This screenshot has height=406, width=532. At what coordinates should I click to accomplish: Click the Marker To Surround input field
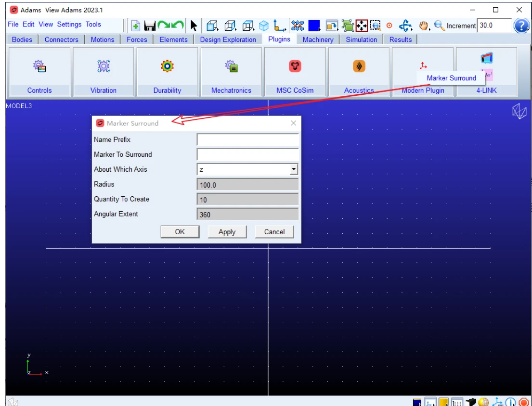pos(247,154)
